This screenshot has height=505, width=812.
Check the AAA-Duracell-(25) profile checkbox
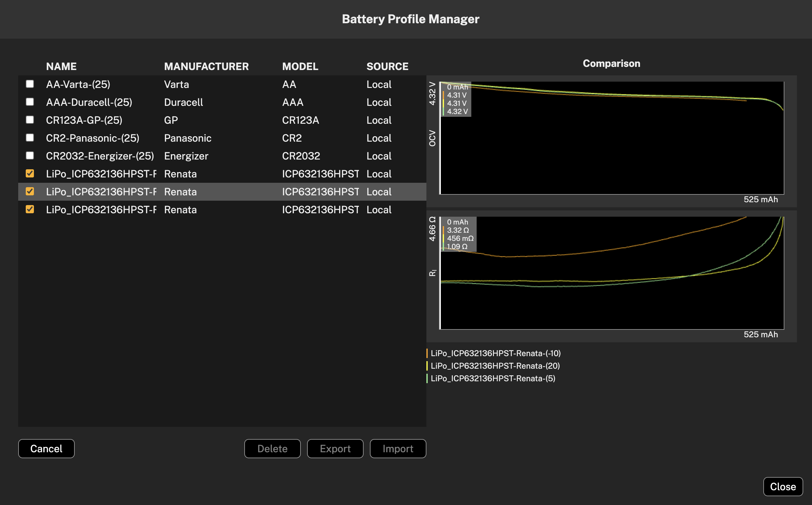tap(30, 102)
